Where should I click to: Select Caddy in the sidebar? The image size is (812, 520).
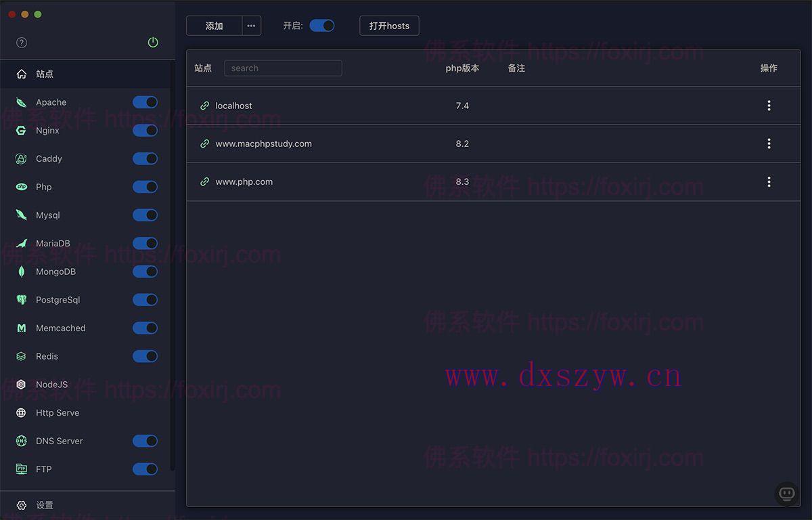49,158
